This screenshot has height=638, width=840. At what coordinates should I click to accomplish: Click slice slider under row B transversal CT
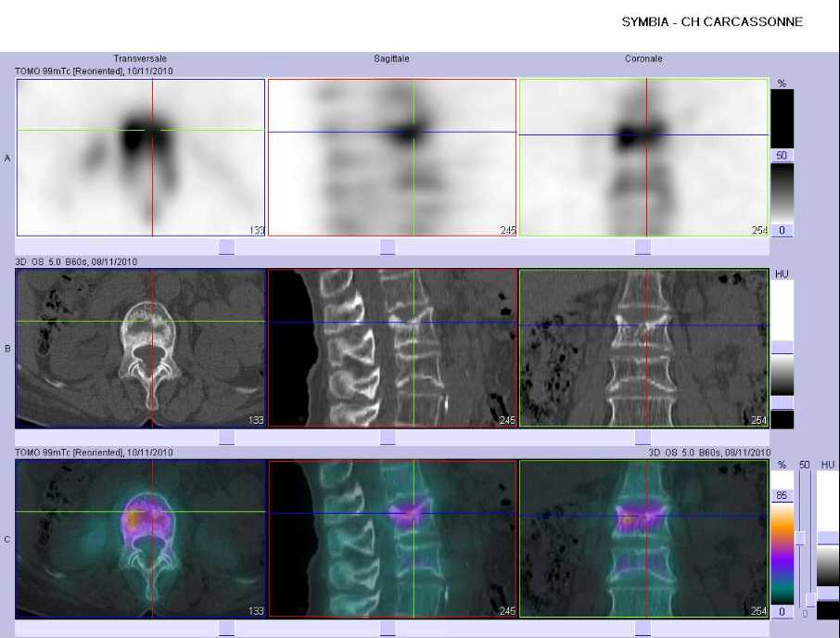(x=226, y=438)
